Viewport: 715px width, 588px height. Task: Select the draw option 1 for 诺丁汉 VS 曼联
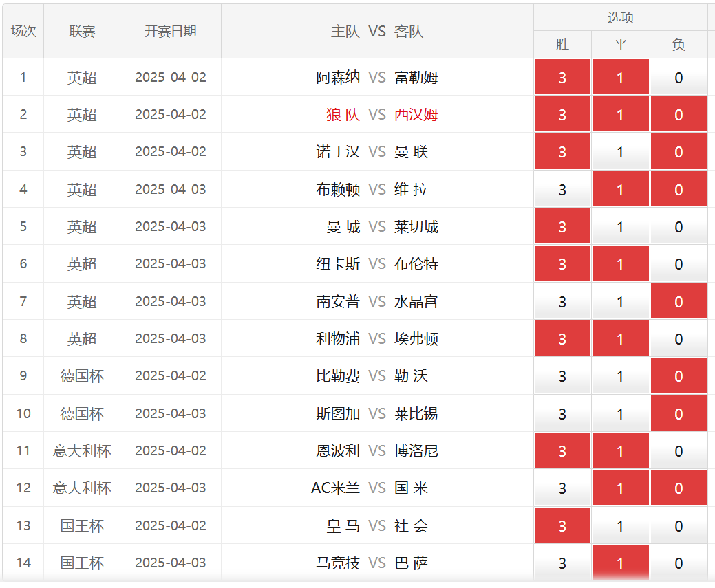point(620,152)
